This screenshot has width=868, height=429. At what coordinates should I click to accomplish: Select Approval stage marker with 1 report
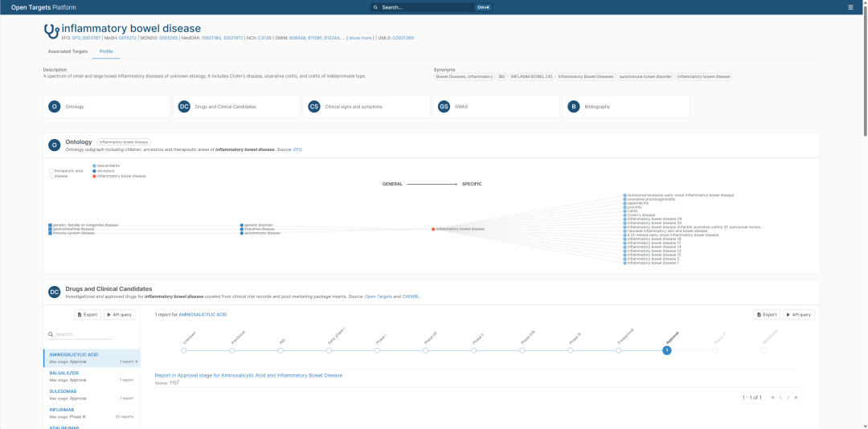click(667, 350)
